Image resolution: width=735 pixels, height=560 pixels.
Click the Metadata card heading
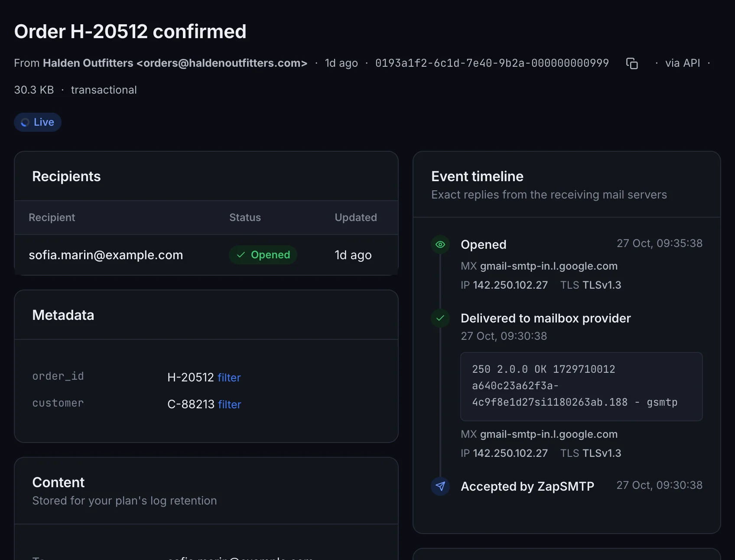pyautogui.click(x=63, y=315)
